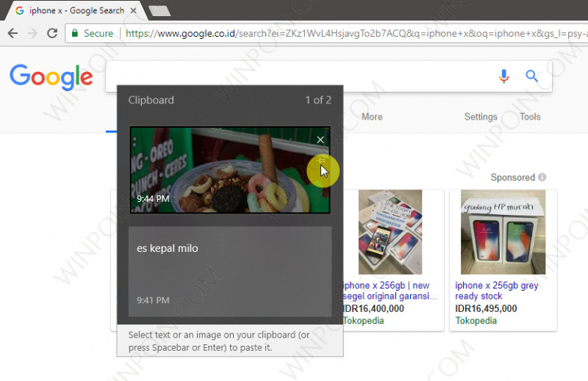
Task: Go back using browser back arrow
Action: coord(12,33)
